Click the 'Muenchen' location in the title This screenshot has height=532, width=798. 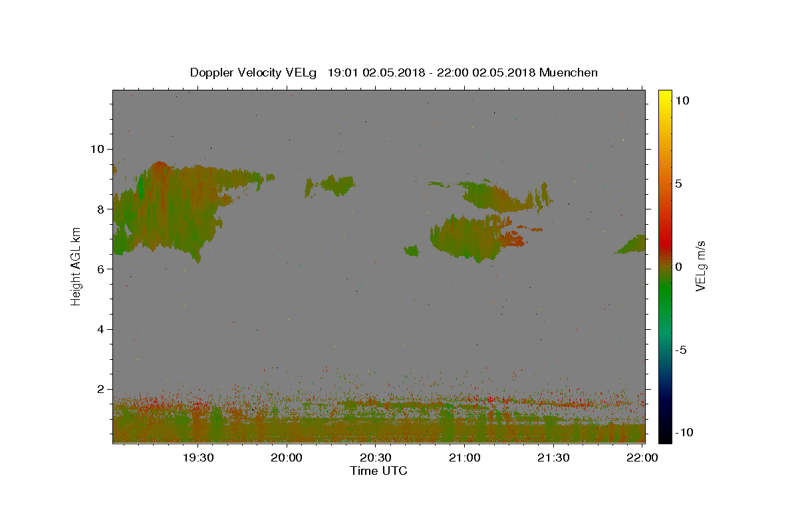coord(569,72)
